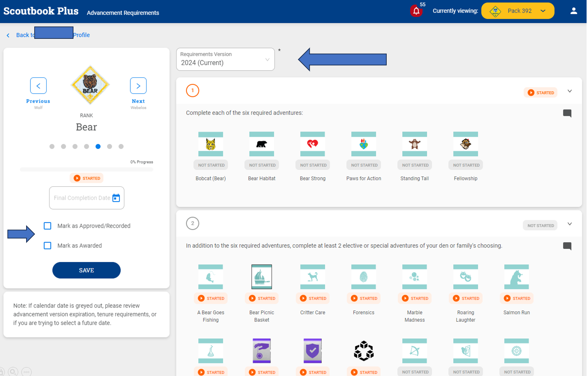Open the Salmon Run adventure icon
Image resolution: width=588 pixels, height=376 pixels.
tap(517, 277)
